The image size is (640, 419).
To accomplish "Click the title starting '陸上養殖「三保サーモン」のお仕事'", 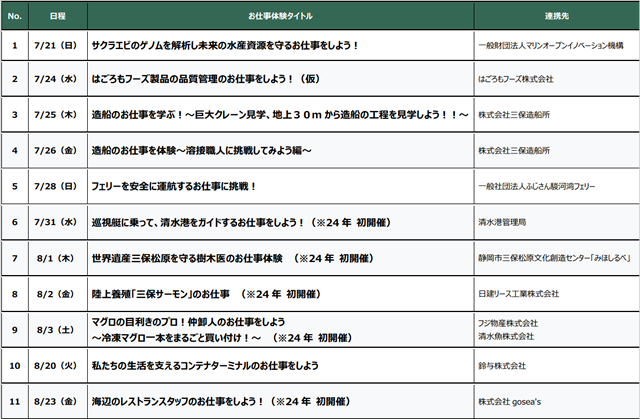I will tap(206, 294).
